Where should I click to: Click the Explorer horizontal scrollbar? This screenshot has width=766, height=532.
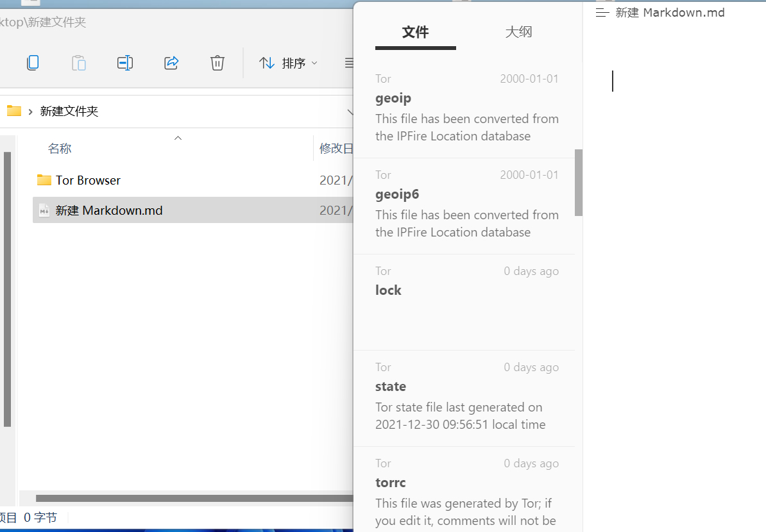coord(194,498)
